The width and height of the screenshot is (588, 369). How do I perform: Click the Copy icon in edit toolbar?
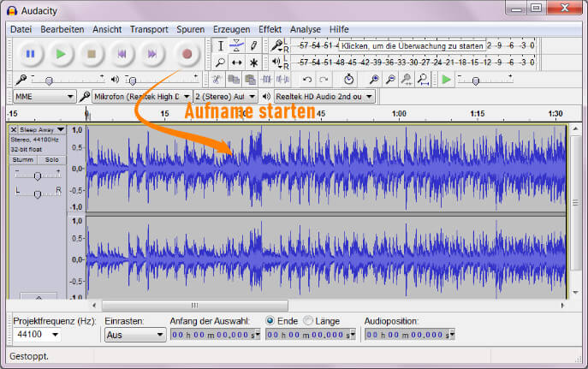coord(234,79)
